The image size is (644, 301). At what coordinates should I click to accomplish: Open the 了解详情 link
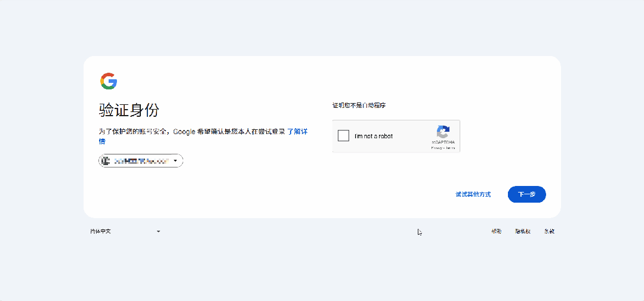pos(297,132)
